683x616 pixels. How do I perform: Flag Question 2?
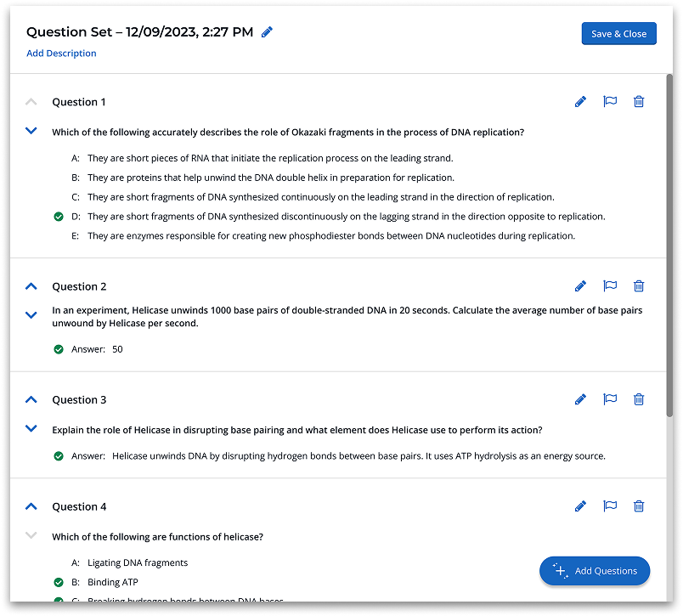[609, 286]
